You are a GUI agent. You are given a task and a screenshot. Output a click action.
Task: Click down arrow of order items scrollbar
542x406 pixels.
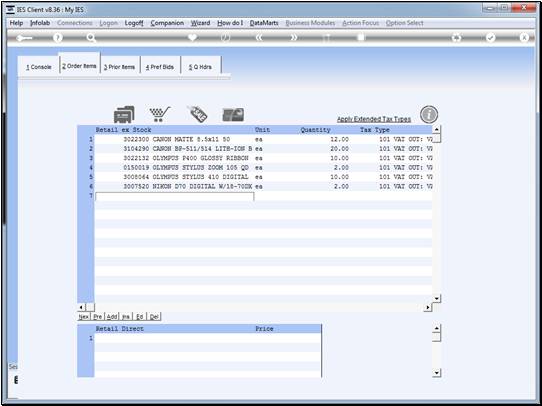tap(437, 299)
